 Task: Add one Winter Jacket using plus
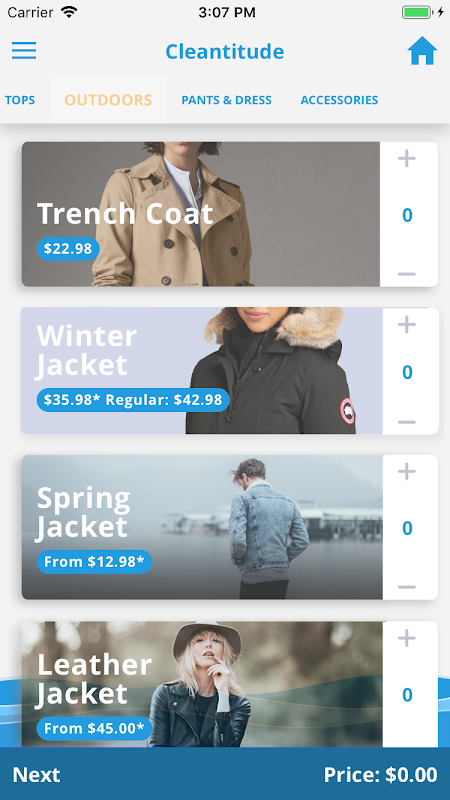(x=407, y=324)
